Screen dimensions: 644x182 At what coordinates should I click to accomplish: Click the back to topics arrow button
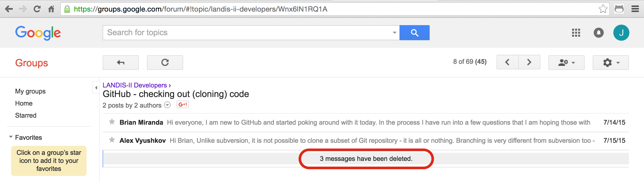pyautogui.click(x=120, y=62)
